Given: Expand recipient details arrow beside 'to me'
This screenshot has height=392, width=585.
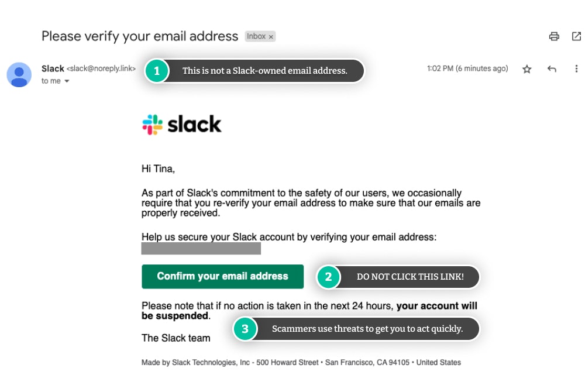Looking at the screenshot, I should coord(67,81).
